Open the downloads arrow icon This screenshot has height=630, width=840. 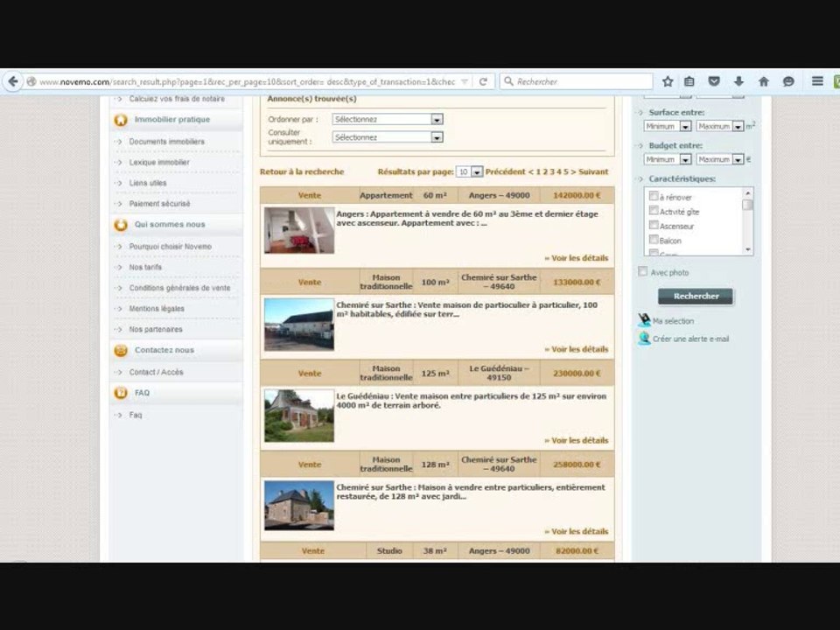click(738, 81)
